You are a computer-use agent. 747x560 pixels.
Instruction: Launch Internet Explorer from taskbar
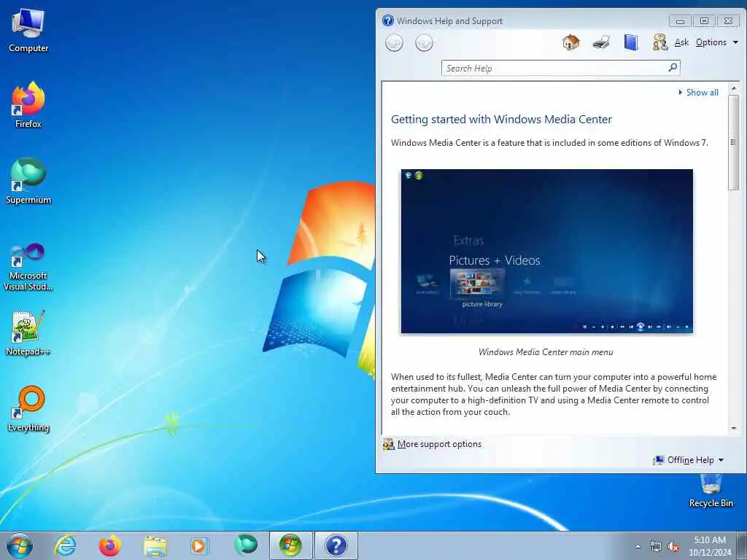tap(65, 545)
